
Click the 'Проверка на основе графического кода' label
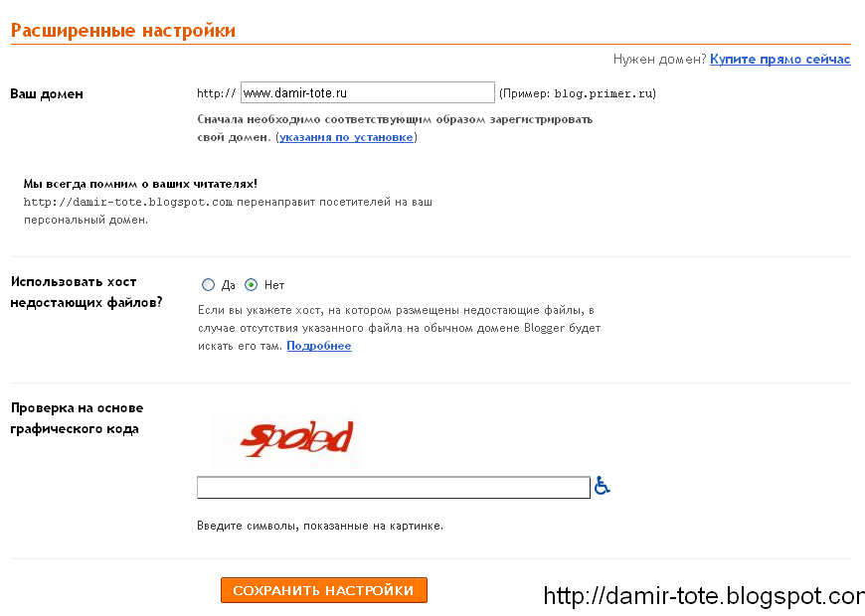(77, 418)
